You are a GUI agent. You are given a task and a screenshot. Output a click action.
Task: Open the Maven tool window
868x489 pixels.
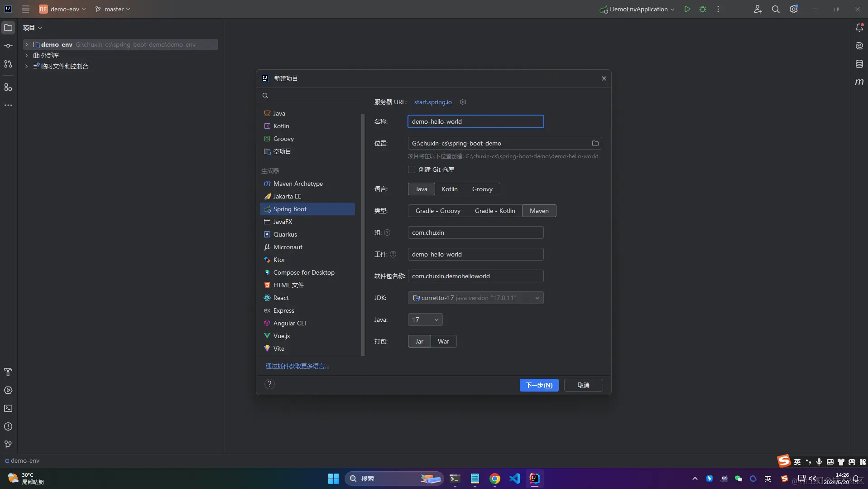tap(859, 82)
